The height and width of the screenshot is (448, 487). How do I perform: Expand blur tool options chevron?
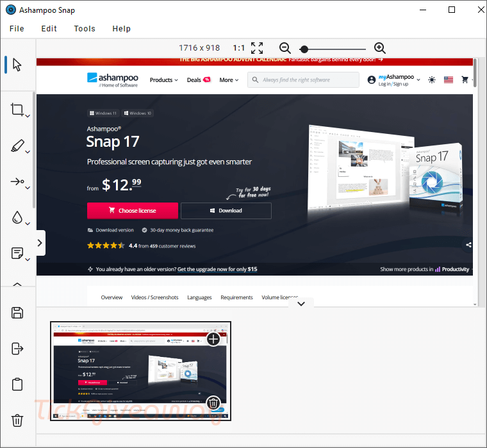(x=28, y=224)
